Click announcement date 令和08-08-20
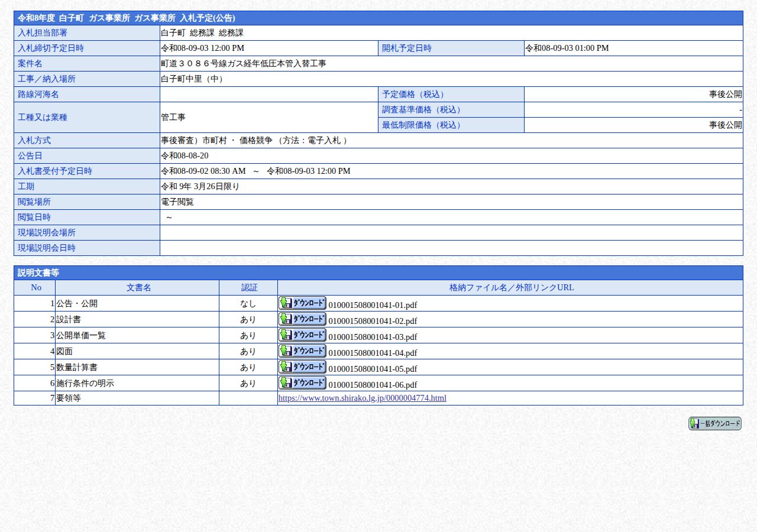Viewport: 757px width, 532px height. pos(185,155)
